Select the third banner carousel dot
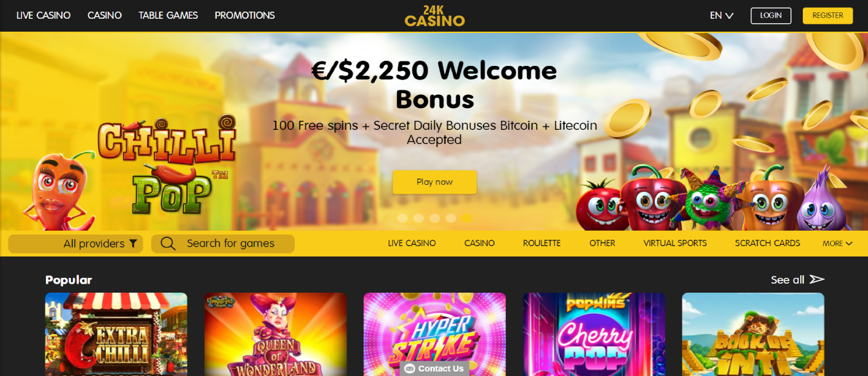The height and width of the screenshot is (376, 868). tap(435, 218)
